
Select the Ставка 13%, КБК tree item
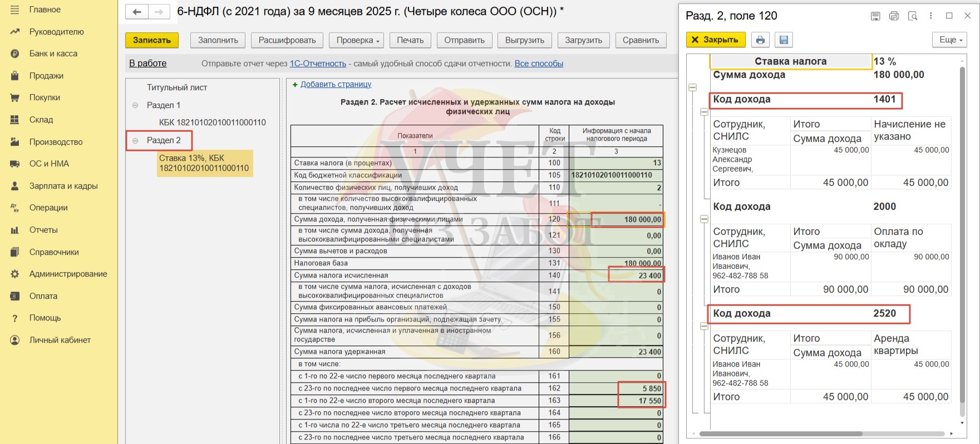coord(204,163)
